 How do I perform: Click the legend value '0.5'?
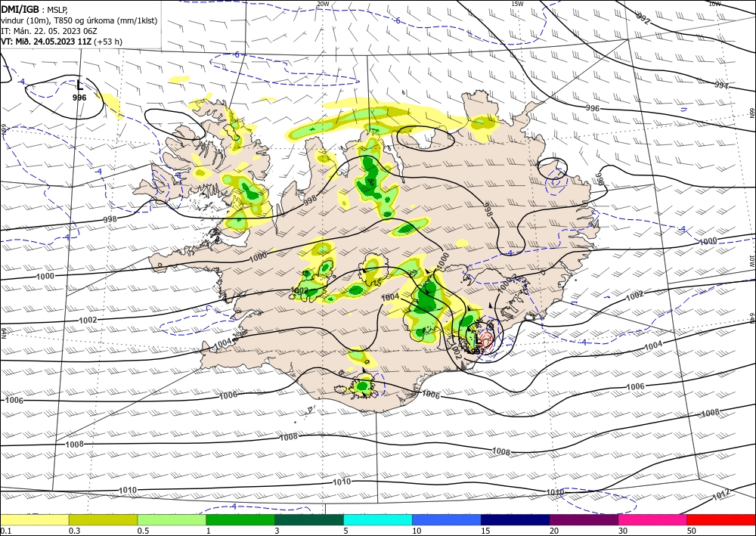(x=143, y=531)
